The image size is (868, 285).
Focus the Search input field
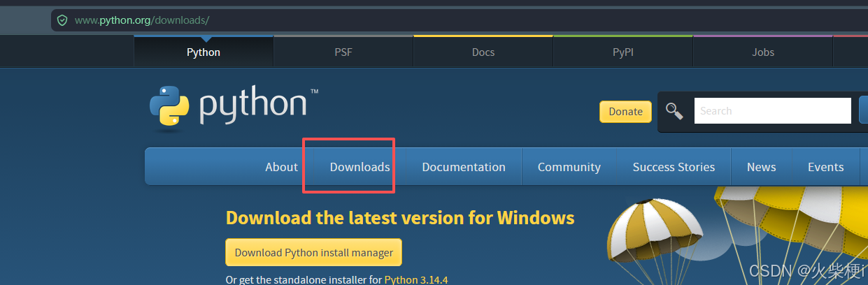pos(772,110)
